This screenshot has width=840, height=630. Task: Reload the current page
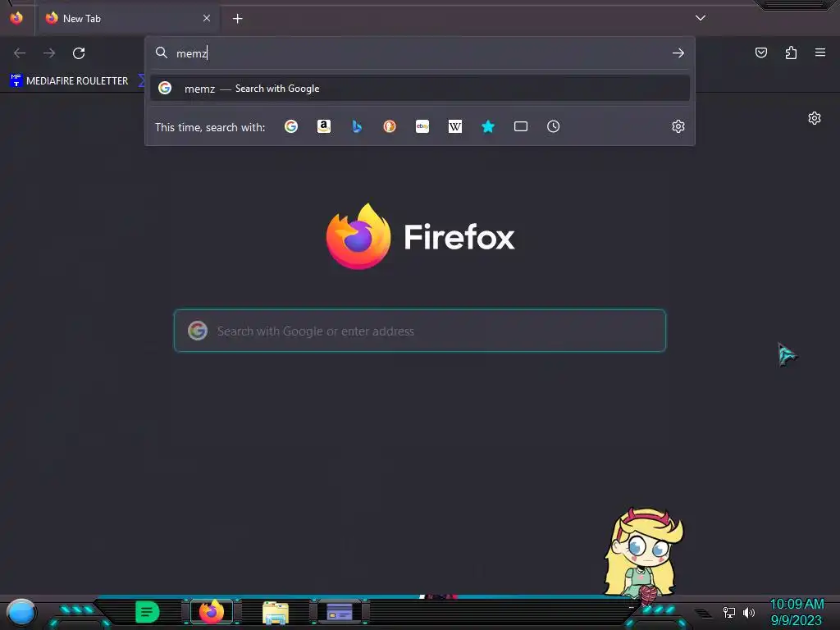[x=79, y=53]
